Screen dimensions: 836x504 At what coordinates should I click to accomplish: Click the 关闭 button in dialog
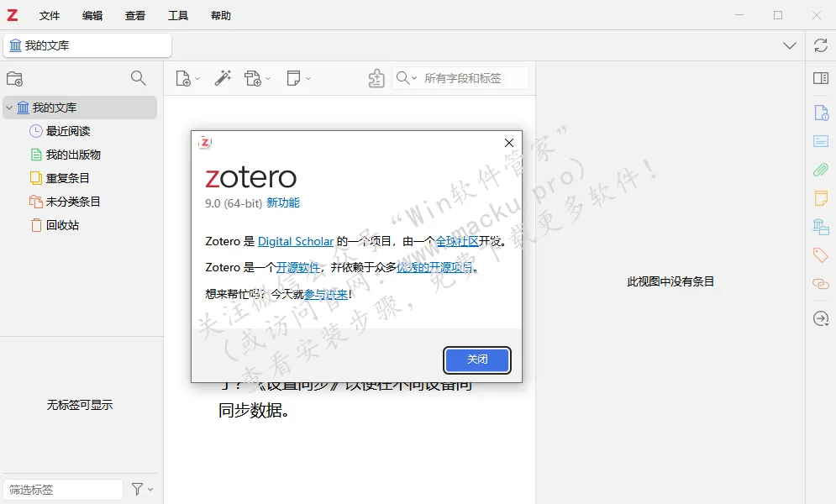(477, 360)
